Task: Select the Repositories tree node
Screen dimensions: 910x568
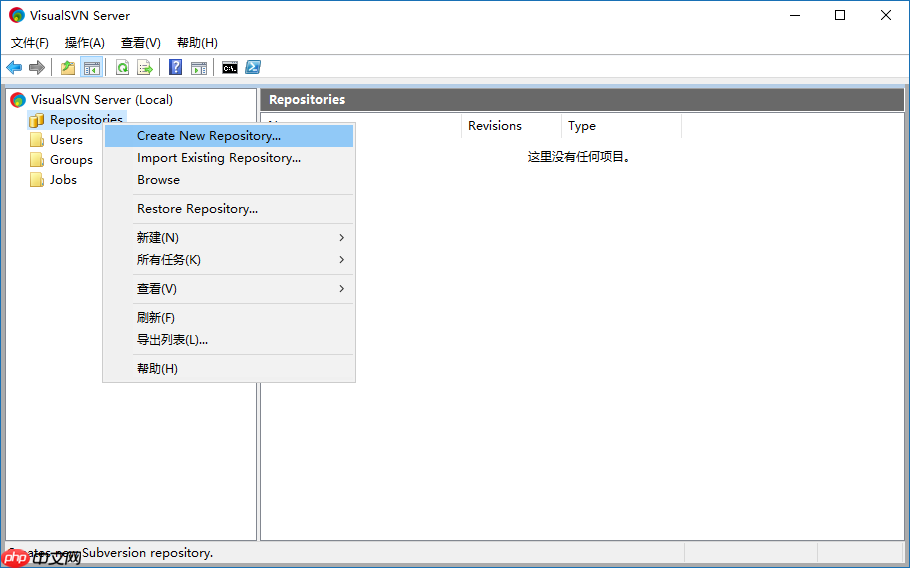Action: pyautogui.click(x=86, y=120)
